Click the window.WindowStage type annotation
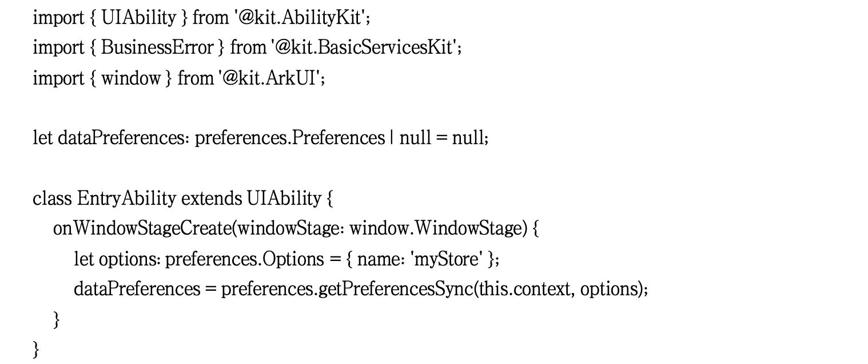The image size is (868, 364). [x=437, y=228]
